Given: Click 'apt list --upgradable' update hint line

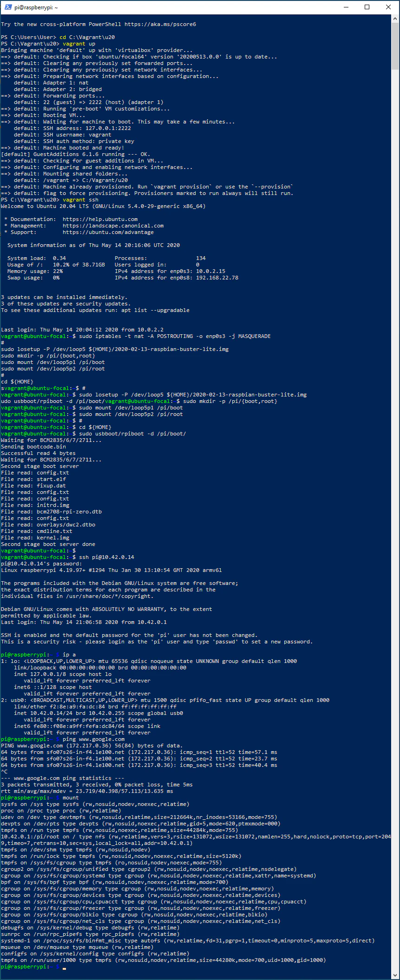Looking at the screenshot, I should point(95,310).
